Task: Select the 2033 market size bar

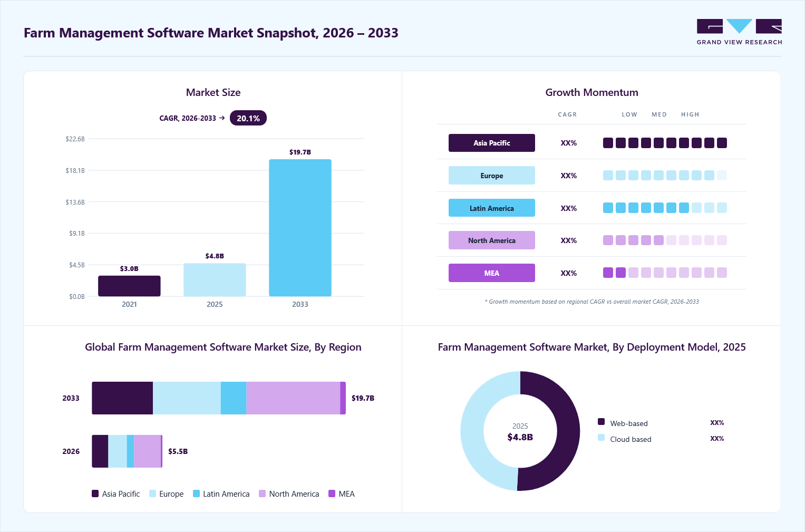Action: (x=300, y=228)
